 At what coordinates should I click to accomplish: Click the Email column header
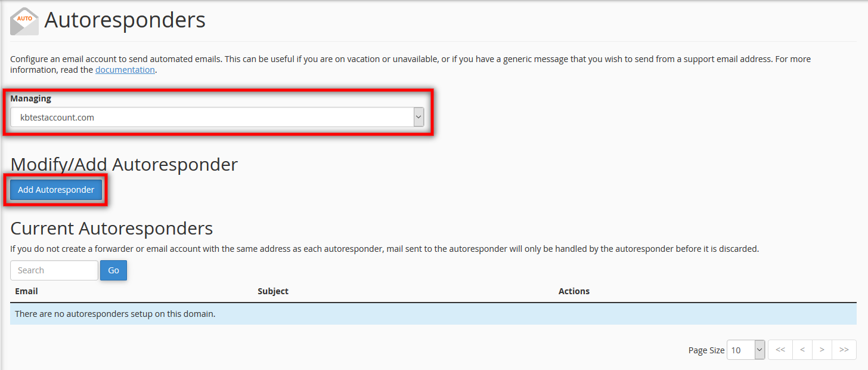click(x=27, y=291)
